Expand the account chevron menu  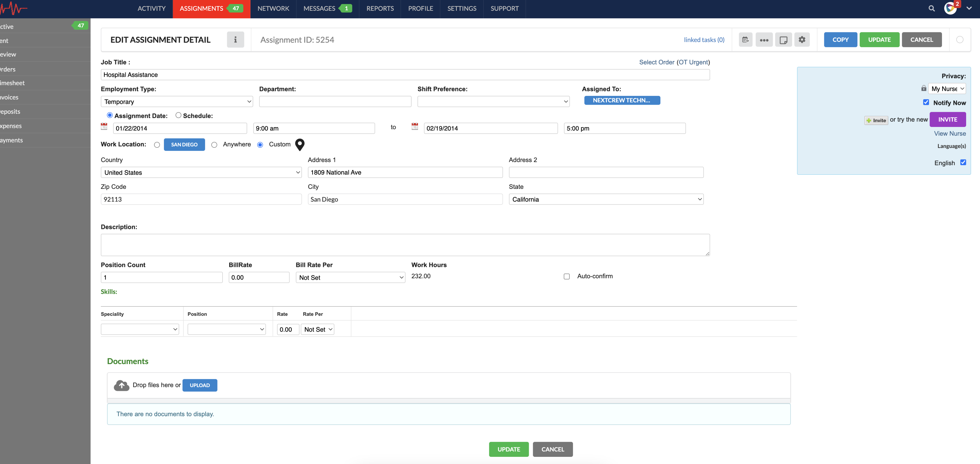(969, 8)
